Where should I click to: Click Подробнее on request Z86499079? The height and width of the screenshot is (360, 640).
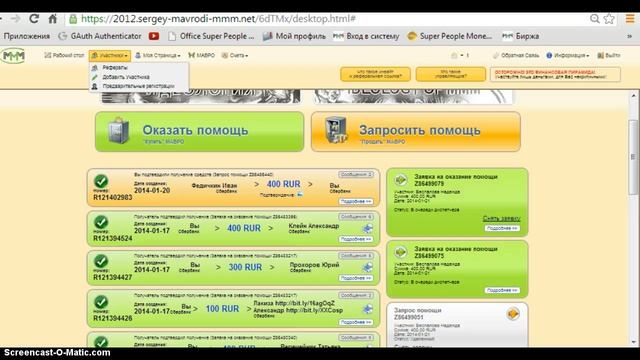pyautogui.click(x=502, y=228)
